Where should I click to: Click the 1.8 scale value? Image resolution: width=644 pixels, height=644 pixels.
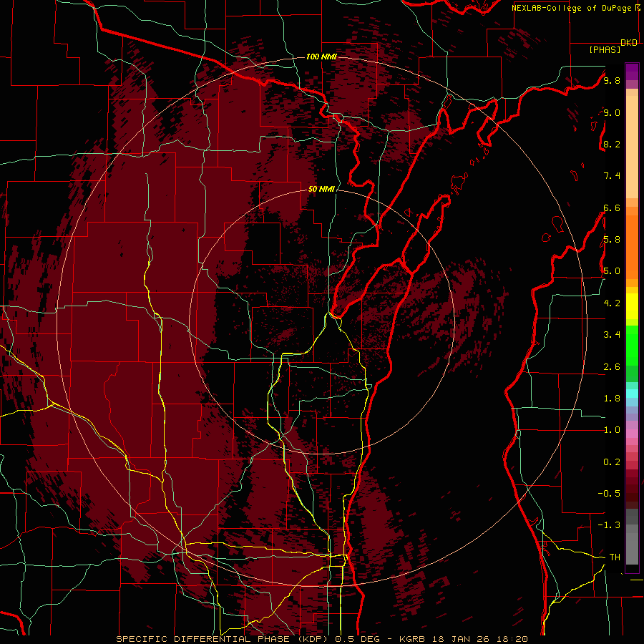pyautogui.click(x=612, y=399)
